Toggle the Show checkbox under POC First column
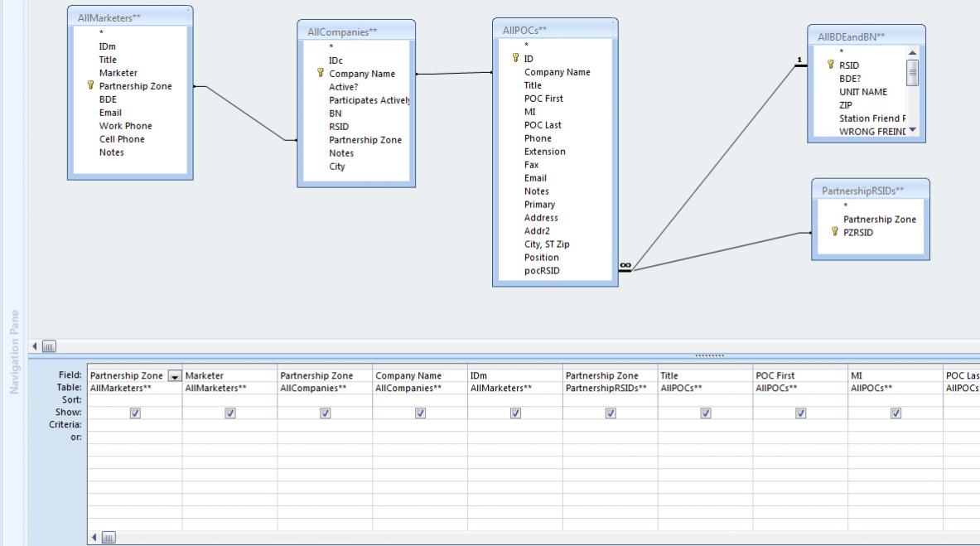This screenshot has width=980, height=546. coord(800,413)
